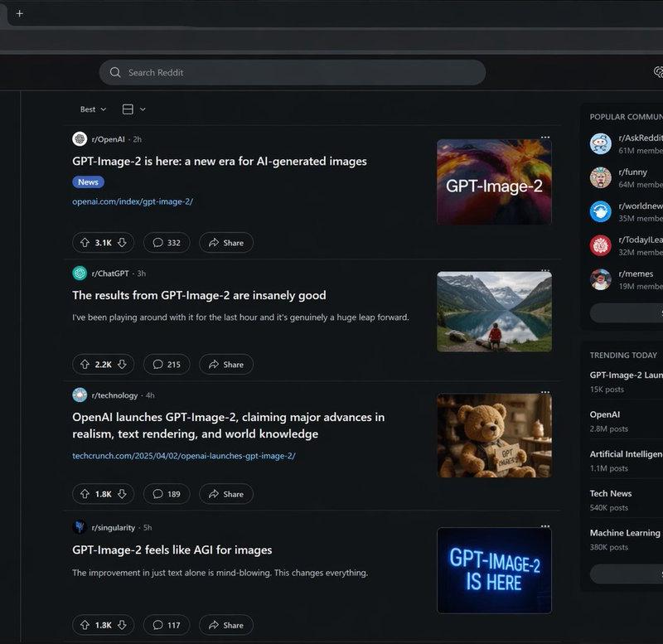
Task: Click the chat icon in header
Action: (658, 72)
